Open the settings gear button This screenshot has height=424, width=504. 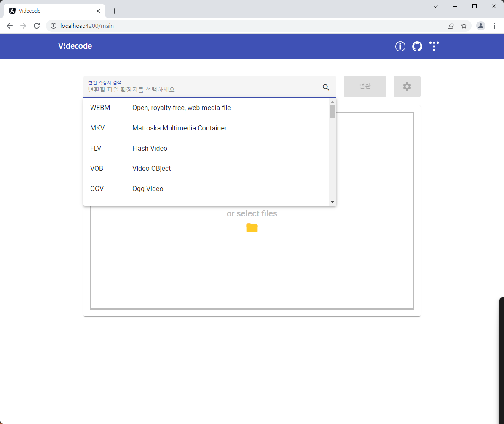407,86
